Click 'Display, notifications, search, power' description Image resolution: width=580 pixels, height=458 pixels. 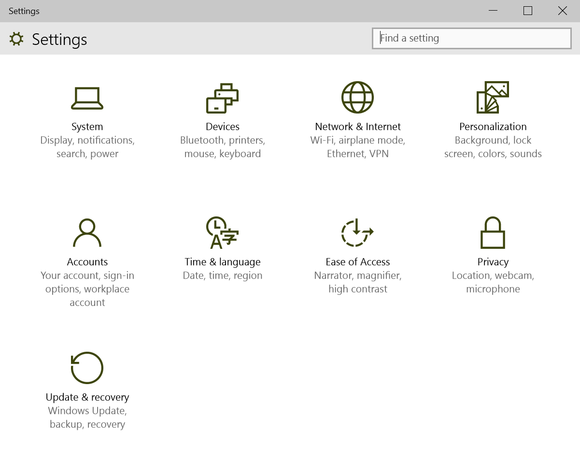click(x=87, y=147)
